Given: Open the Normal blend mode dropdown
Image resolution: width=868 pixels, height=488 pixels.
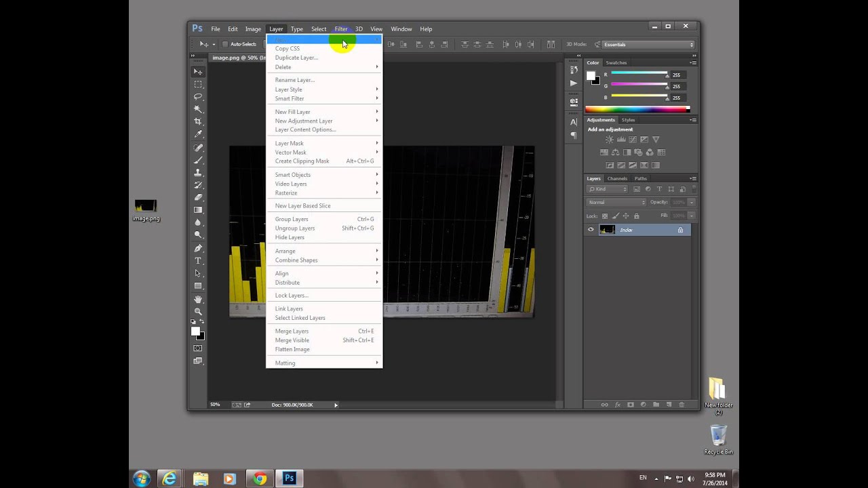Looking at the screenshot, I should point(616,202).
